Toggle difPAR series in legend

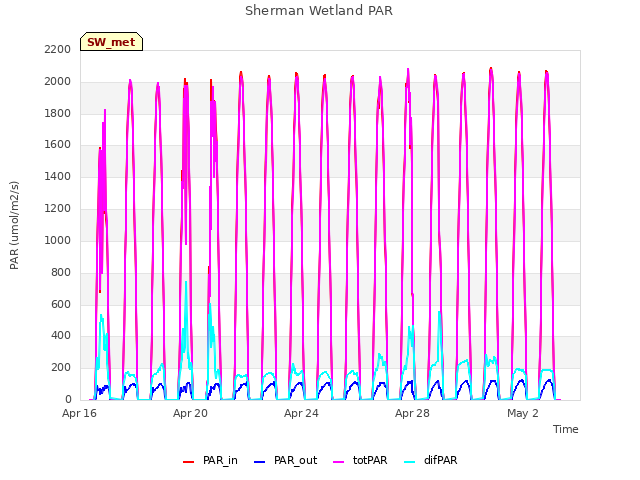click(x=431, y=460)
